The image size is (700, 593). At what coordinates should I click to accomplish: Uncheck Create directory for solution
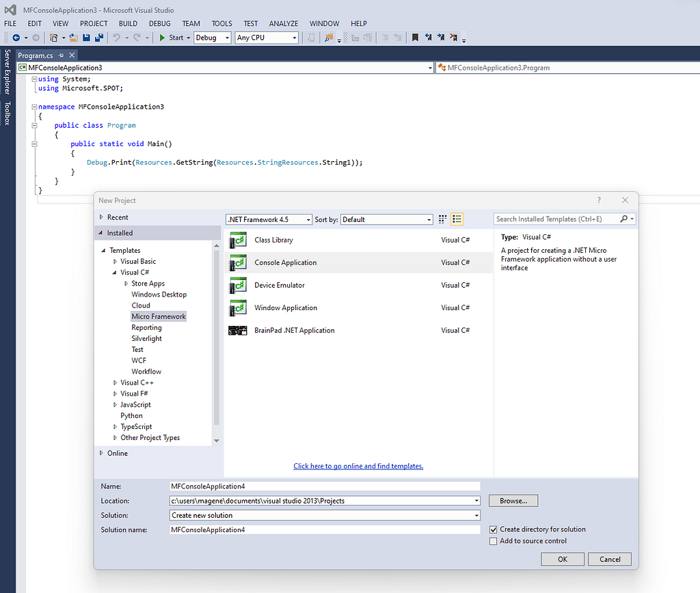point(494,529)
